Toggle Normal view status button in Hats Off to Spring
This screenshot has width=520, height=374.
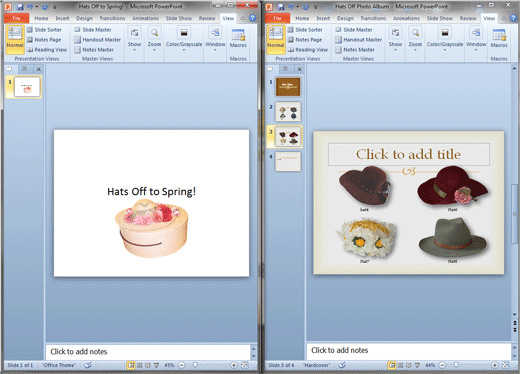point(131,365)
